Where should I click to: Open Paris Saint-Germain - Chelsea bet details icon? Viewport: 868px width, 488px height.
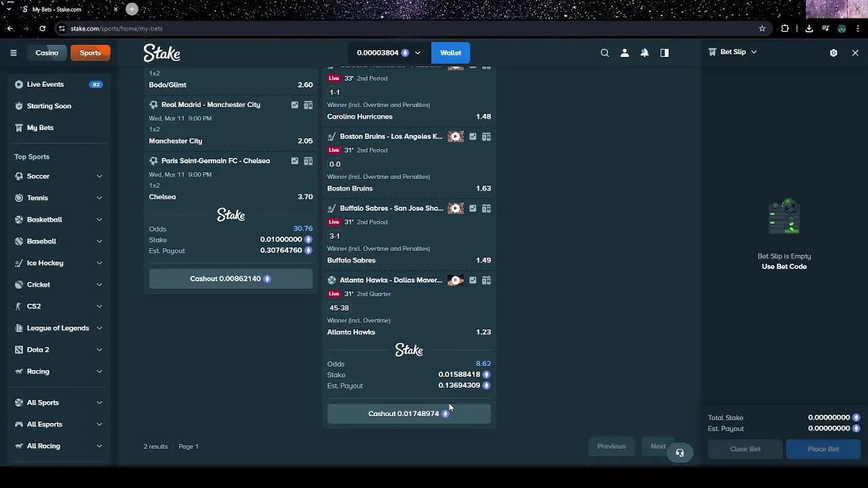[x=309, y=161]
